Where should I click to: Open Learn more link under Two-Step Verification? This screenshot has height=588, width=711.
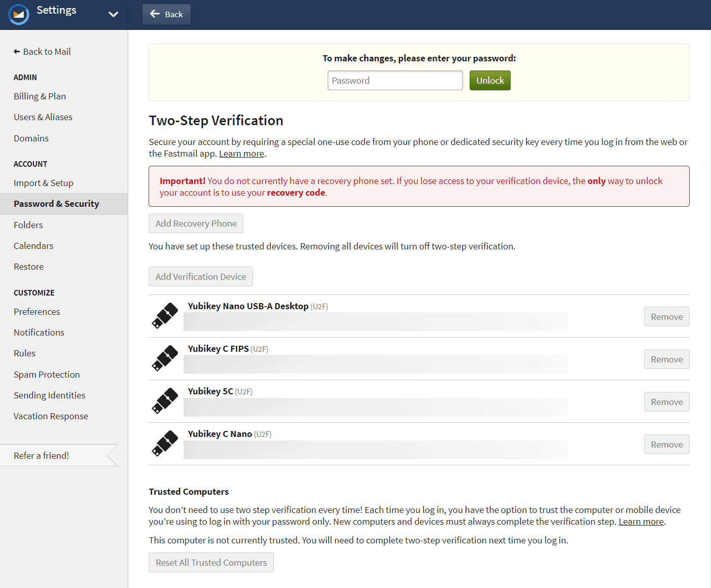click(241, 154)
